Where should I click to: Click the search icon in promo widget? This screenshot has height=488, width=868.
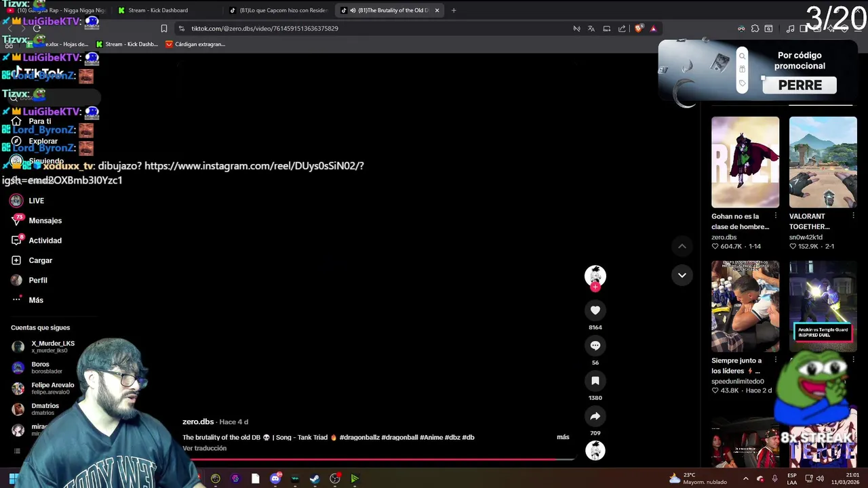[742, 56]
